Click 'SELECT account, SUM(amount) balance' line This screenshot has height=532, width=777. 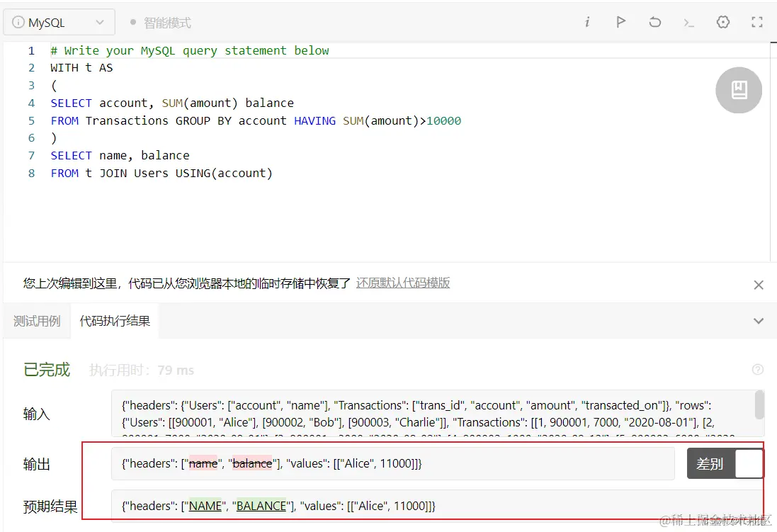point(172,103)
